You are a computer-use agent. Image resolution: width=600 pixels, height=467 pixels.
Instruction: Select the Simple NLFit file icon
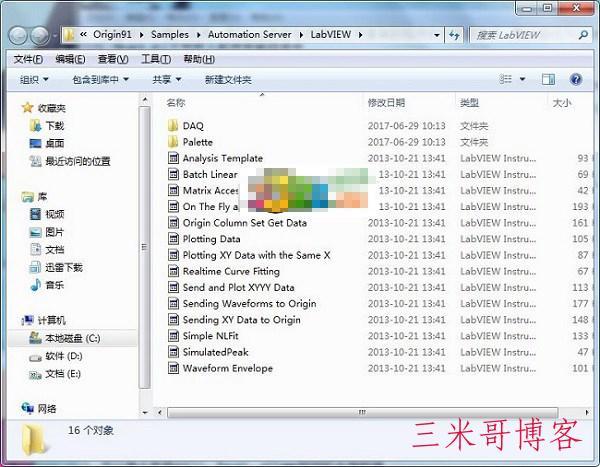(x=173, y=336)
